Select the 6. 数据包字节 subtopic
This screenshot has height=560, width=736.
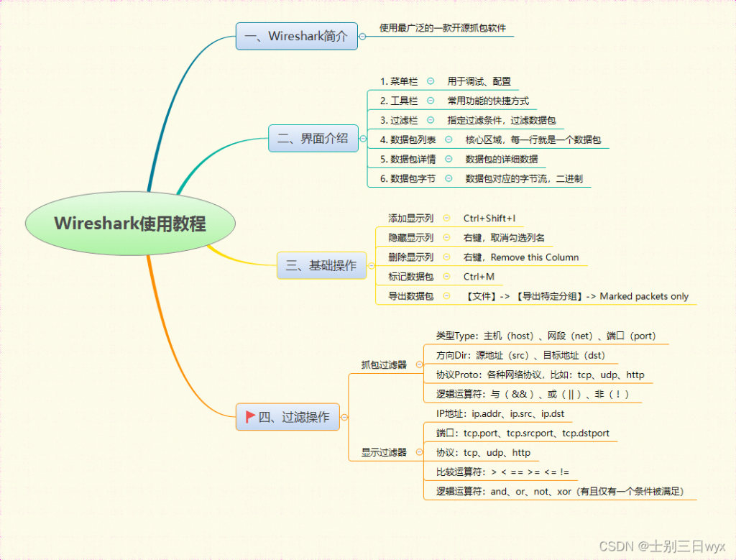pyautogui.click(x=408, y=178)
